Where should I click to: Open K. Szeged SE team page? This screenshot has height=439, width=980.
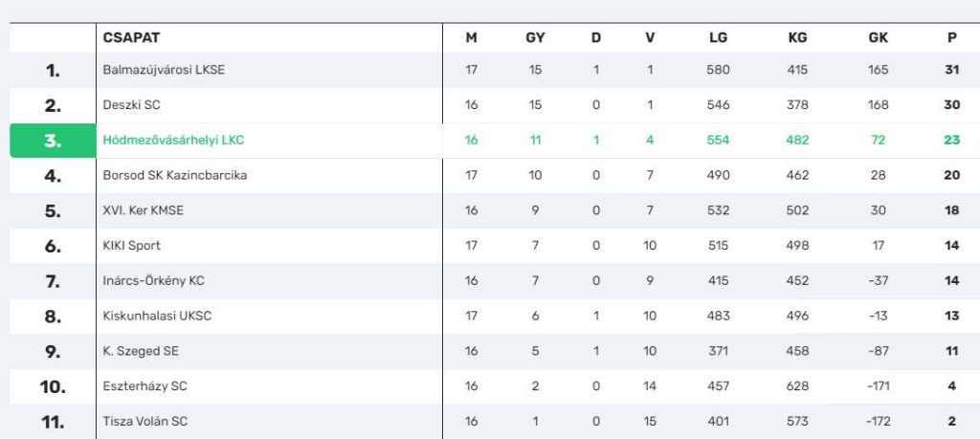point(141,351)
